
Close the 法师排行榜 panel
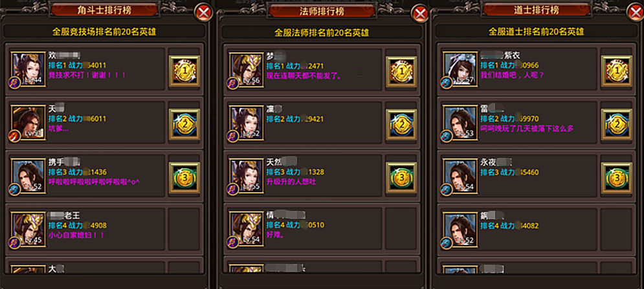[420, 14]
